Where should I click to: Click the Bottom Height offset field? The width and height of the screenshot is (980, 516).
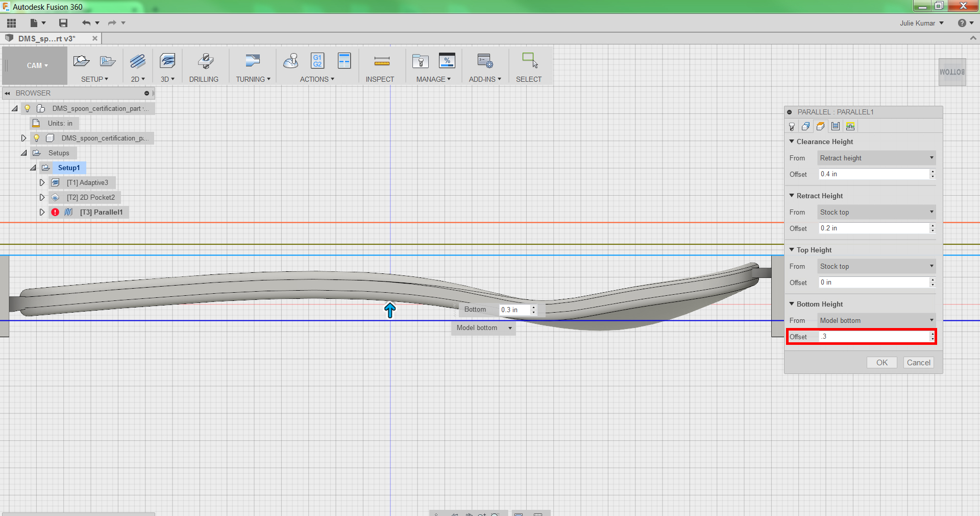[874, 337]
